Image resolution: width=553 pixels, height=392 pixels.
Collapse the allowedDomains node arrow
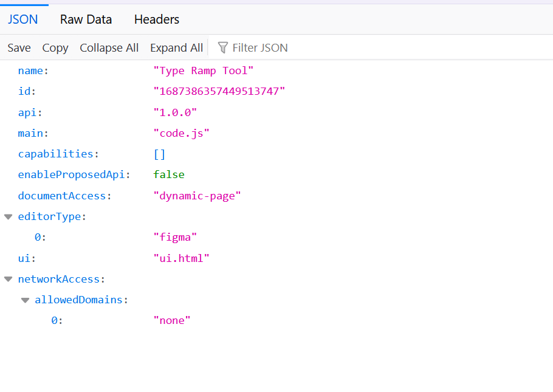tap(25, 300)
